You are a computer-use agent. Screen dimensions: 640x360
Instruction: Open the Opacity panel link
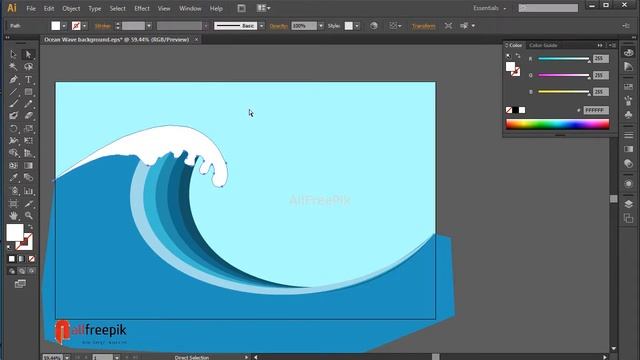(279, 26)
